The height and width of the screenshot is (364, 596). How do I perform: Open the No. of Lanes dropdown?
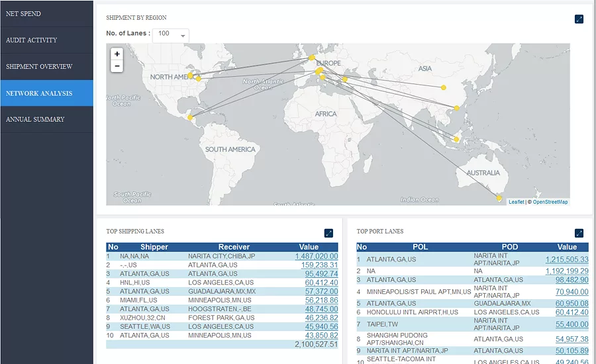click(171, 35)
